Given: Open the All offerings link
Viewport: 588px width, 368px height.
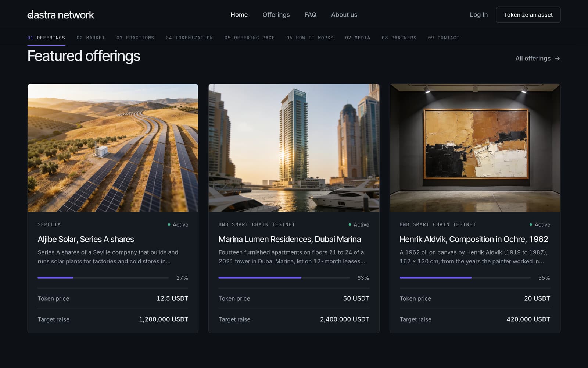Looking at the screenshot, I should (538, 59).
